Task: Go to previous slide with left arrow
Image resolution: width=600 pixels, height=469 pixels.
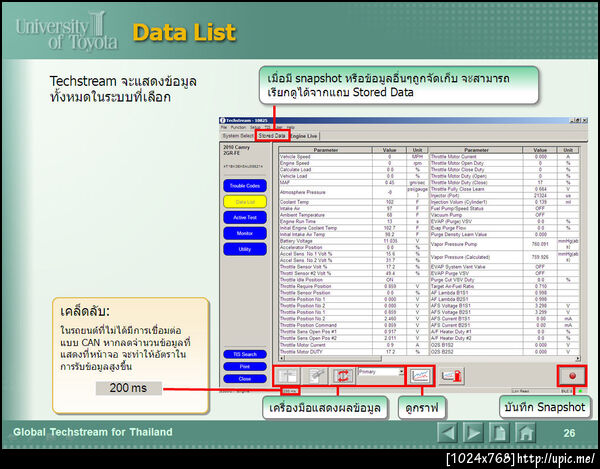Action: [447, 432]
